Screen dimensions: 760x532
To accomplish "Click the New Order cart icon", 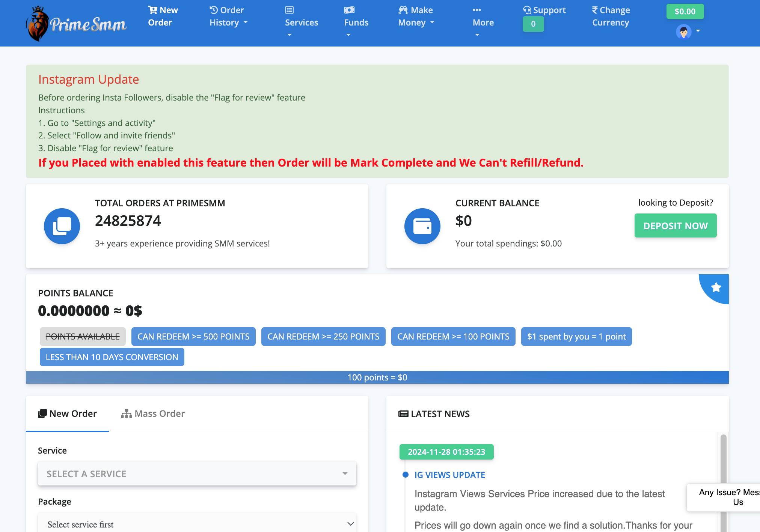I will [152, 10].
